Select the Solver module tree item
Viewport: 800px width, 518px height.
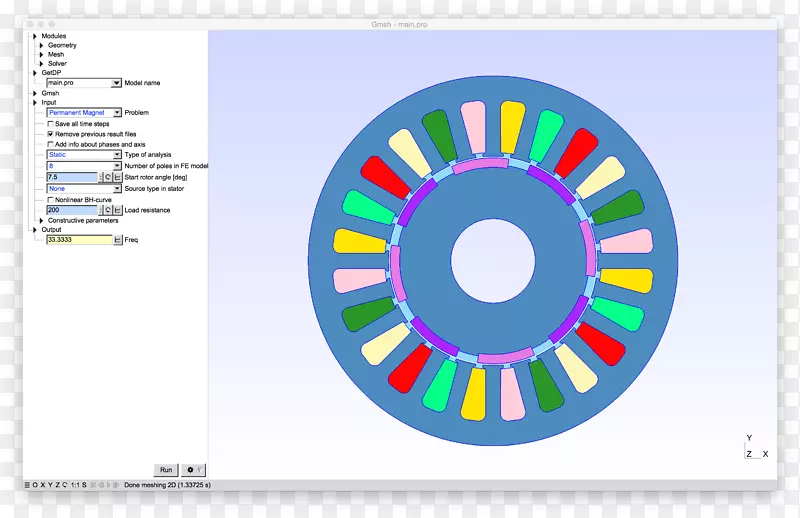click(x=57, y=64)
